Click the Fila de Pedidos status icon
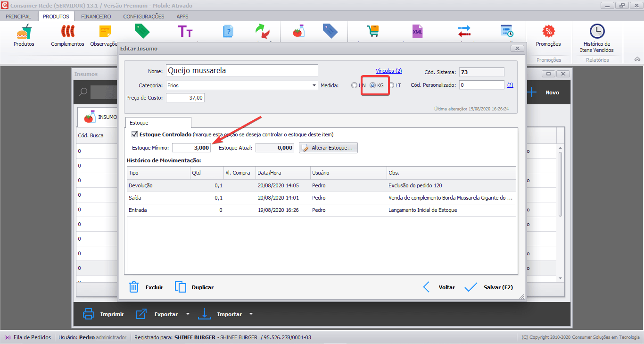This screenshot has height=344, width=644. (x=7, y=337)
